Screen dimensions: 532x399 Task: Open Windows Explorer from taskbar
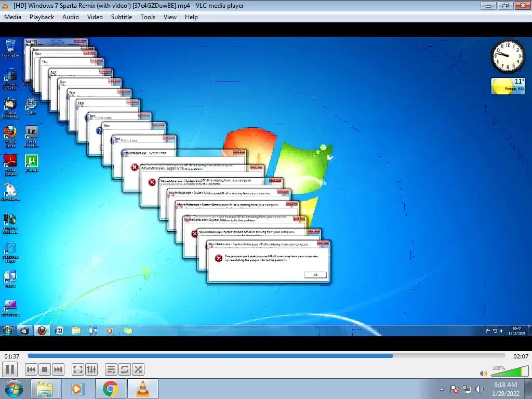tap(45, 389)
